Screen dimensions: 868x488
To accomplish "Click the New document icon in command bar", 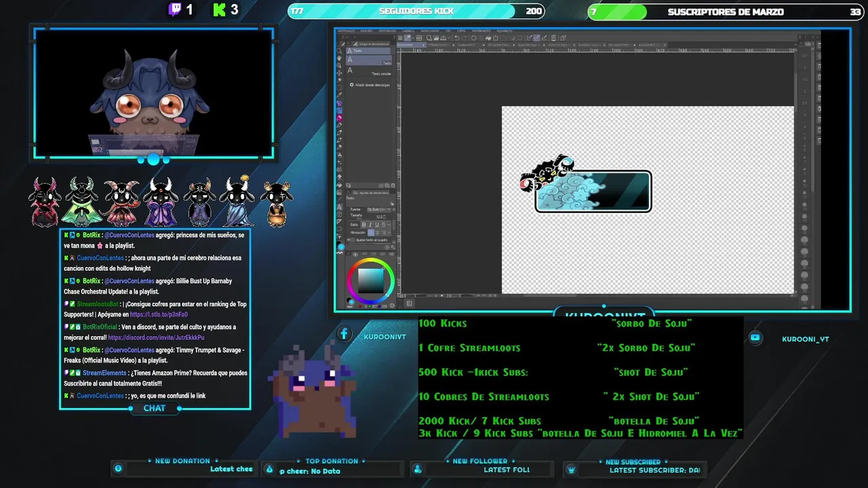I will 429,38.
